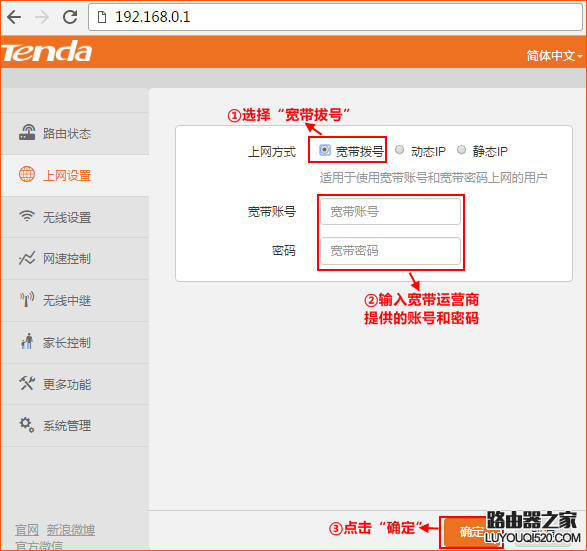Open the 路由状态 menu item

[75, 134]
